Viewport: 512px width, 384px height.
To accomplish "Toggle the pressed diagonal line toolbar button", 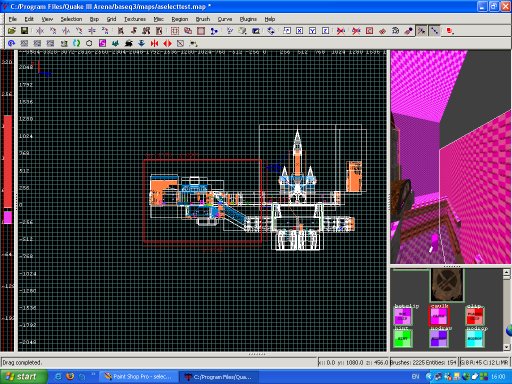I will 434,31.
